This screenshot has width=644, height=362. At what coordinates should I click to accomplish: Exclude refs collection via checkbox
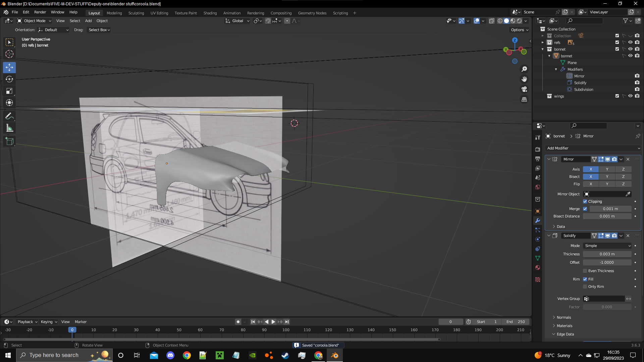click(x=617, y=43)
